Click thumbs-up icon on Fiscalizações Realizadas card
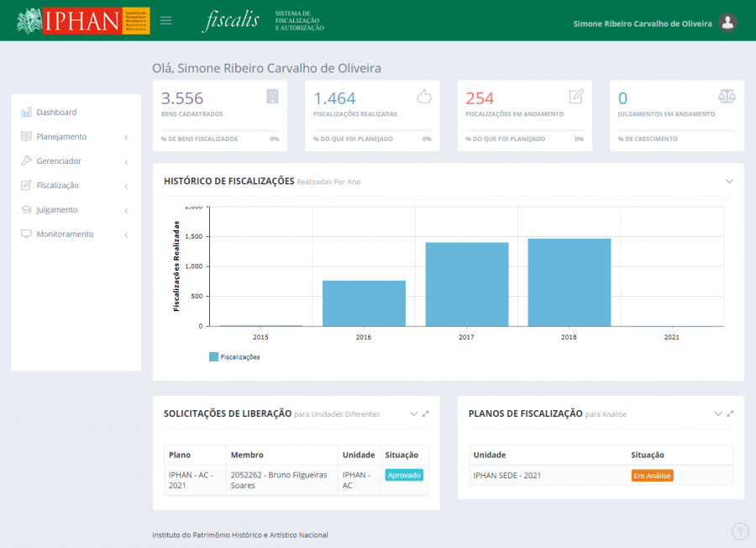756x548 pixels. click(x=424, y=96)
